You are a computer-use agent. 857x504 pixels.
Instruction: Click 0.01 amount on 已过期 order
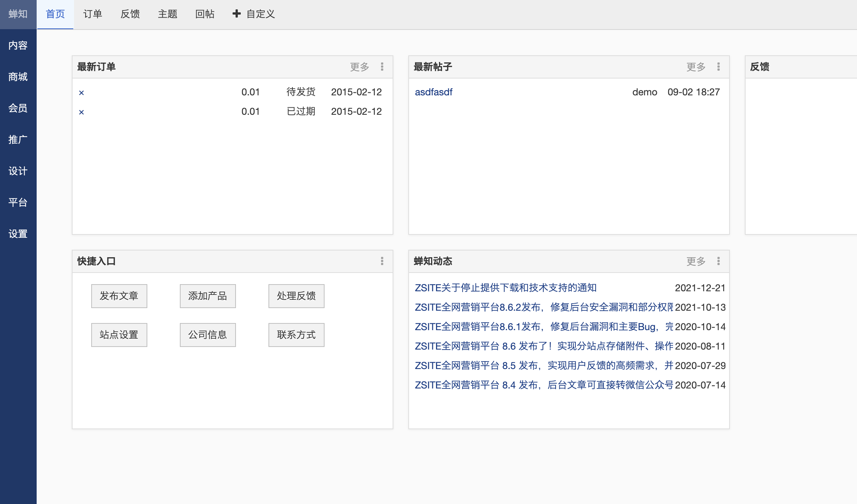[x=250, y=111]
